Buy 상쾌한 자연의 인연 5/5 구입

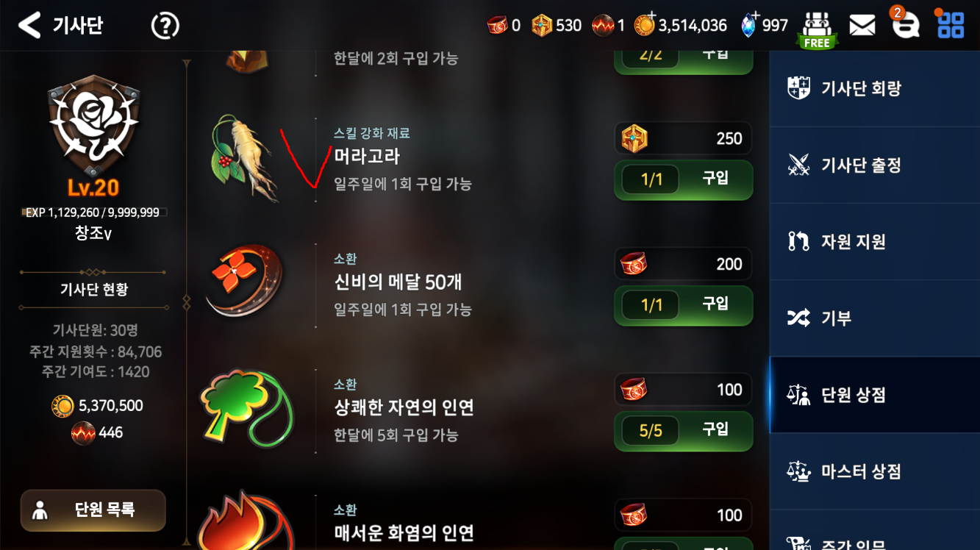(683, 430)
